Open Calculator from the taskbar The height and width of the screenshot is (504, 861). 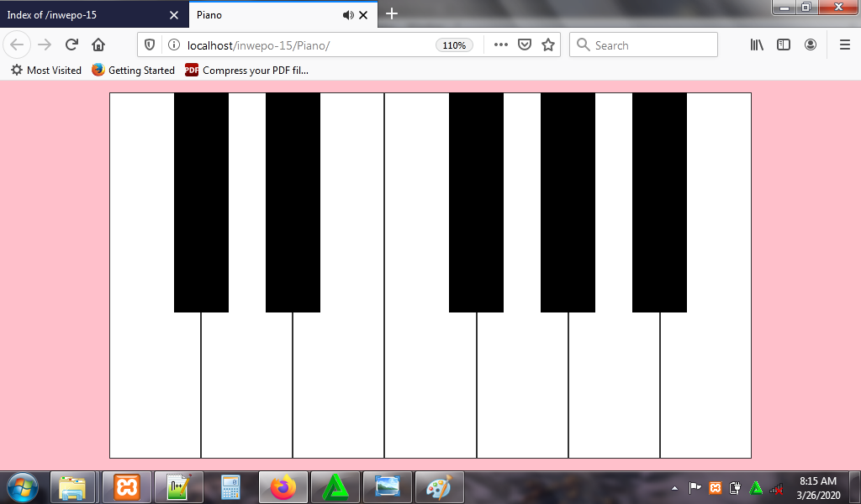(x=230, y=487)
